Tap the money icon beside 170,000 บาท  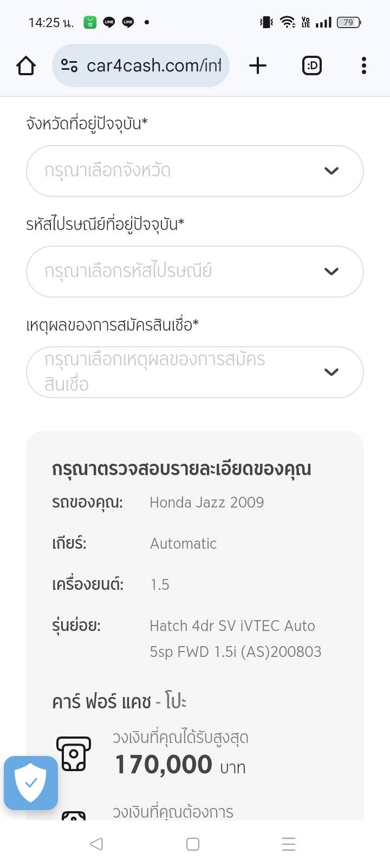pos(73,753)
